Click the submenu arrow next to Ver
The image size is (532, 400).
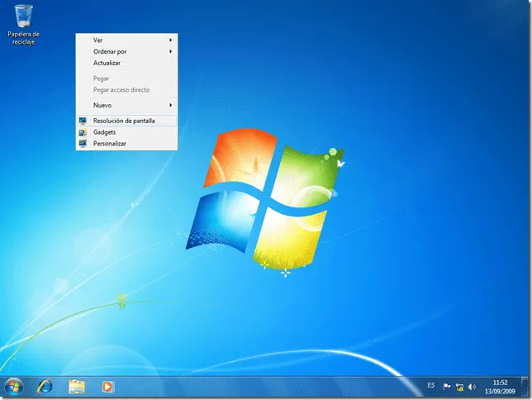[x=171, y=40]
